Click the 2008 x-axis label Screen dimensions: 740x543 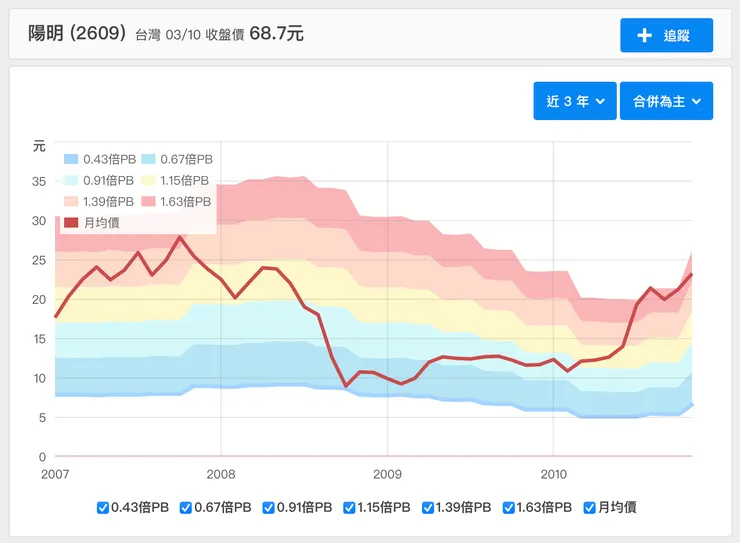coord(221,474)
